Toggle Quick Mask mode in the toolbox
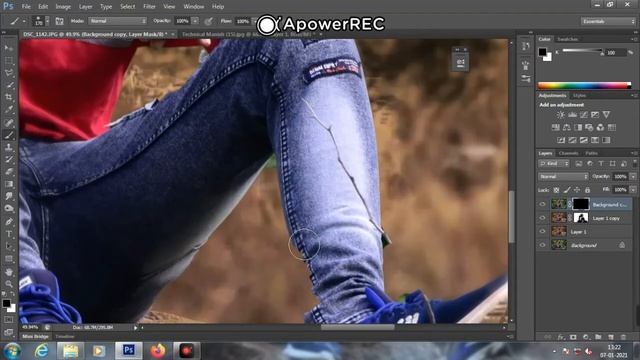The image size is (640, 360). pyautogui.click(x=9, y=320)
